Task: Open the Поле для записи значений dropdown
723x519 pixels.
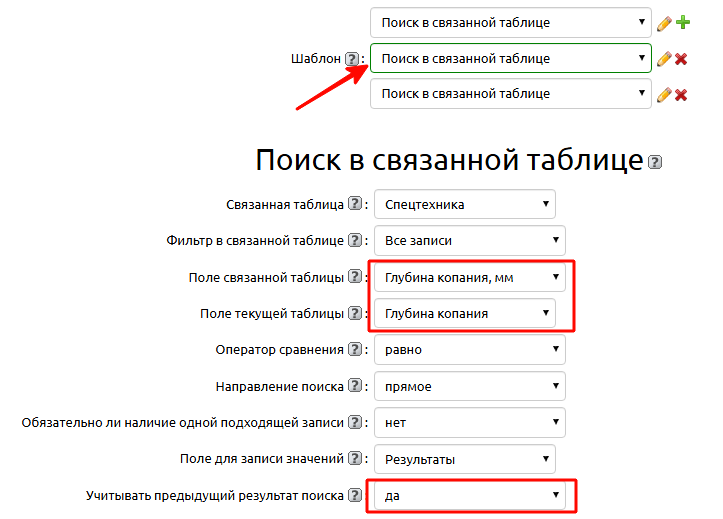Action: (x=465, y=459)
